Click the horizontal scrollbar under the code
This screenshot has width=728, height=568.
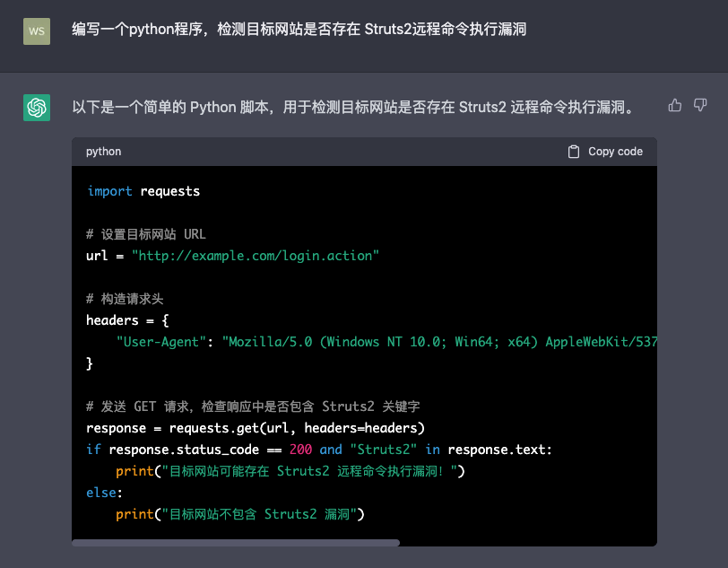(x=236, y=543)
